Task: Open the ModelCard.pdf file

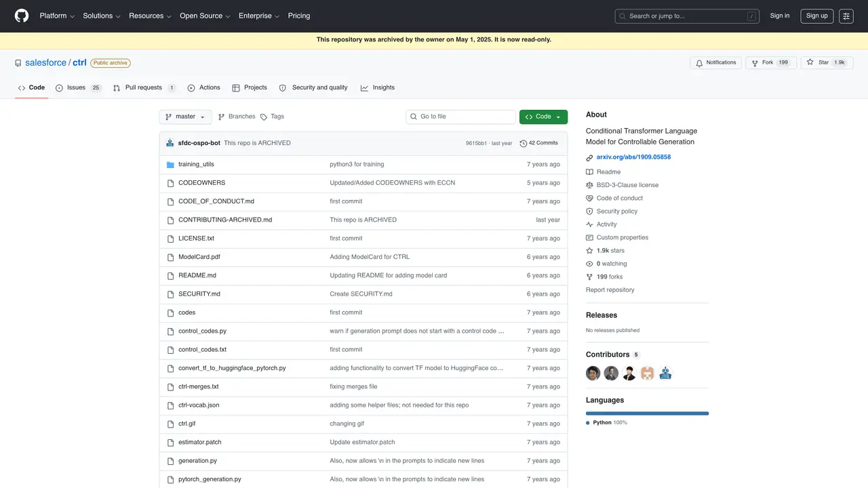Action: tap(199, 257)
